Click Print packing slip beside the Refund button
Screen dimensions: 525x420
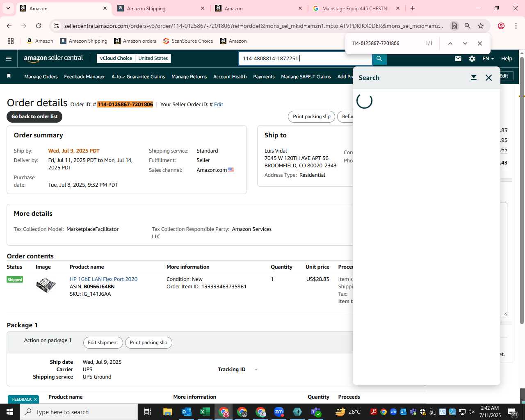[312, 116]
